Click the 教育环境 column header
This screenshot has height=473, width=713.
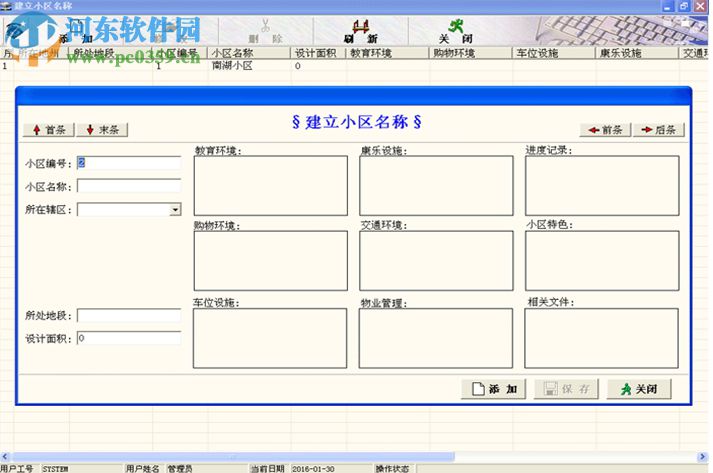pyautogui.click(x=387, y=53)
